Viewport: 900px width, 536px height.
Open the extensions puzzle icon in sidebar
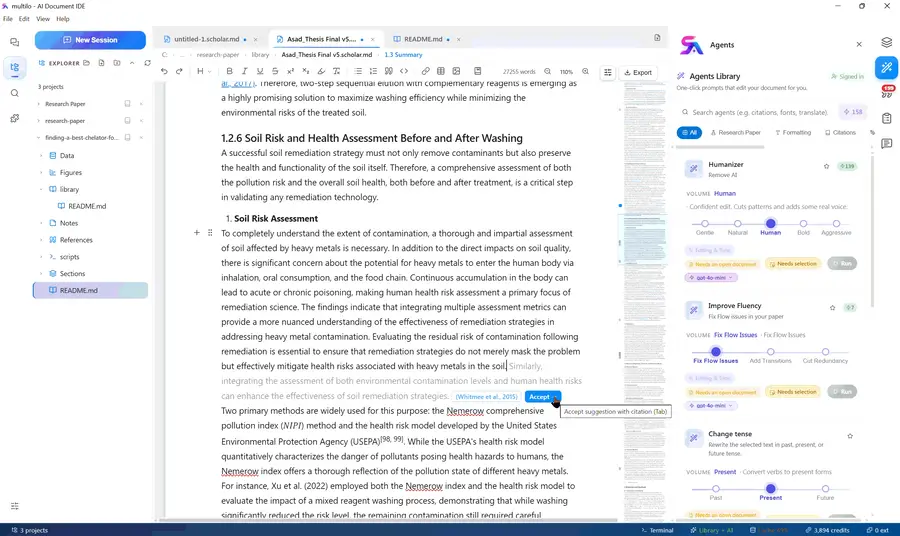click(15, 118)
